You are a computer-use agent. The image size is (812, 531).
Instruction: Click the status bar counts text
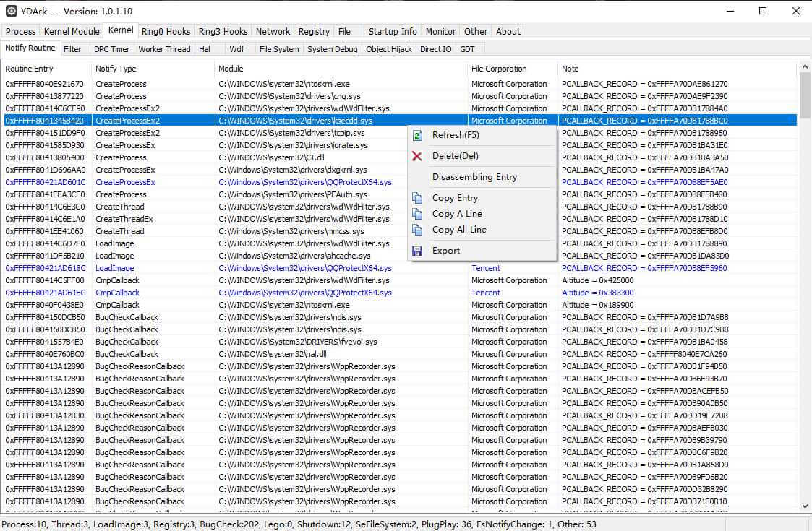(x=299, y=524)
